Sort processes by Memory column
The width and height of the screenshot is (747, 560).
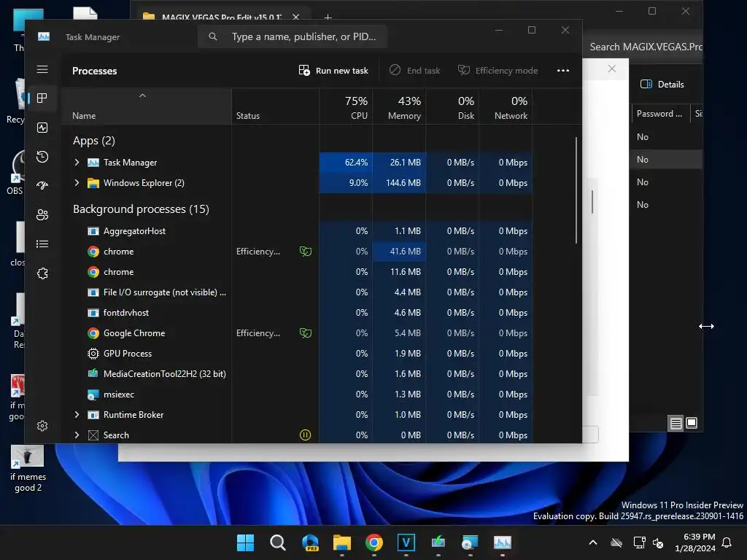(399, 107)
